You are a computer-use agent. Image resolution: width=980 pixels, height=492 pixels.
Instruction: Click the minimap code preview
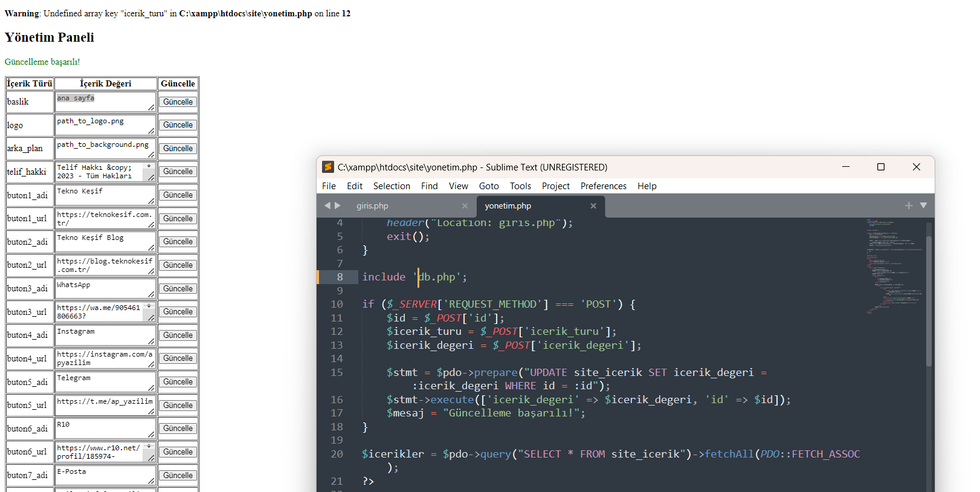point(894,266)
